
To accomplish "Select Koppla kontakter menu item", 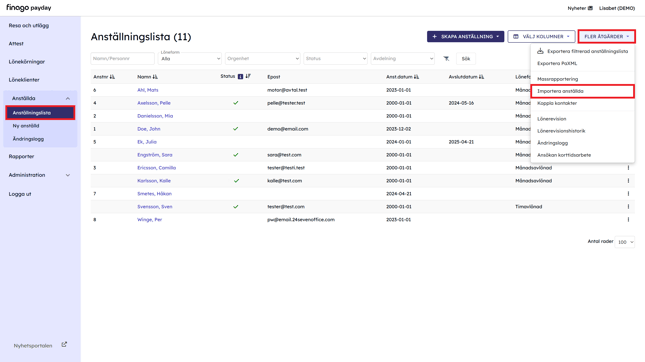I will click(557, 103).
